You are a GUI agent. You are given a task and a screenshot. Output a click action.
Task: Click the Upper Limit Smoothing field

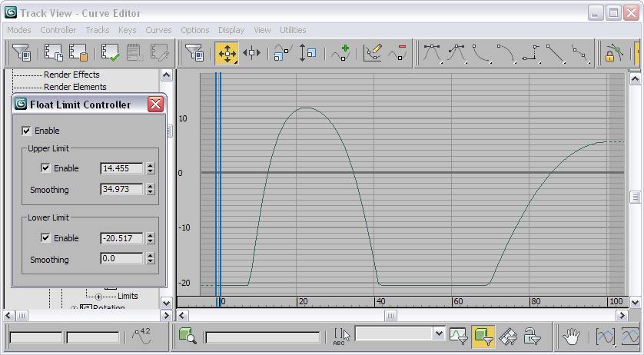click(121, 189)
